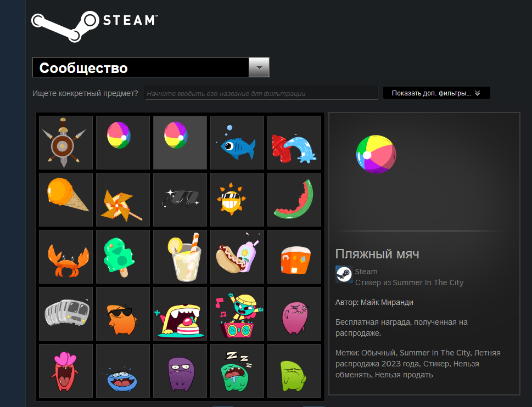Select the hot dog and sunscreen sticker
This screenshot has height=407, width=532.
click(237, 257)
